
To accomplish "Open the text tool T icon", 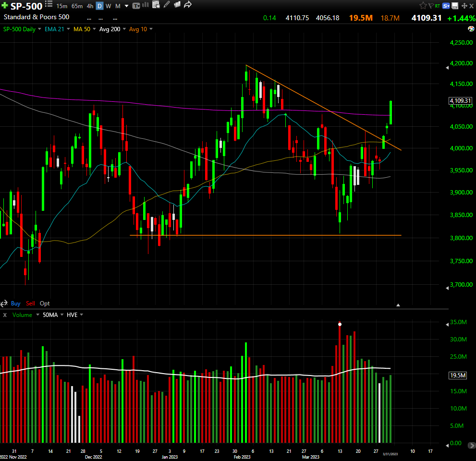I will (x=136, y=6).
